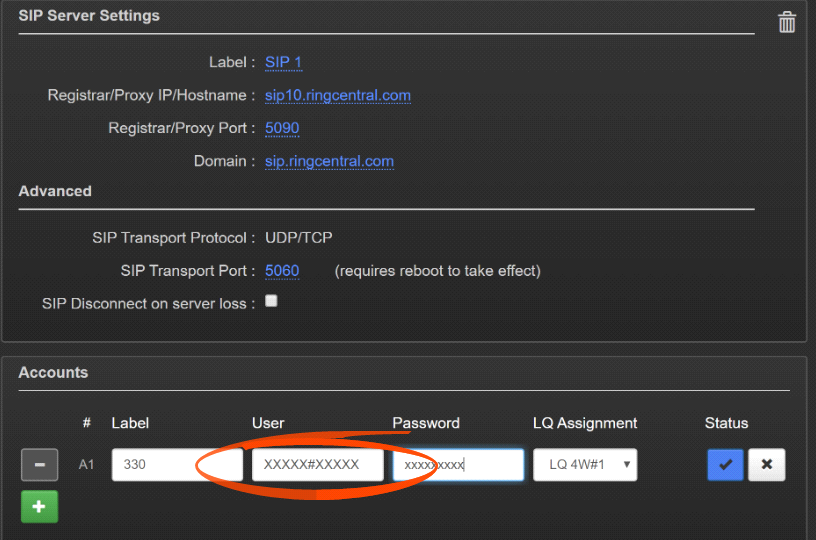Focus the account Label field showing 330
The height and width of the screenshot is (540, 816).
(x=176, y=464)
